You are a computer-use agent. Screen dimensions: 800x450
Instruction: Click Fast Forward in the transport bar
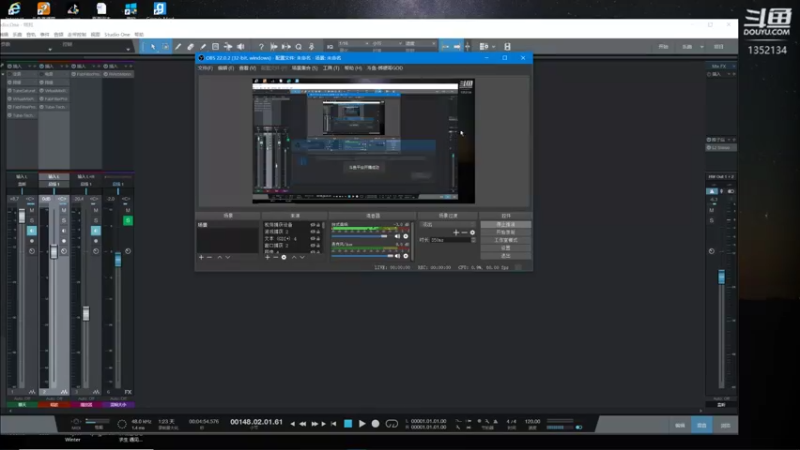pos(314,423)
